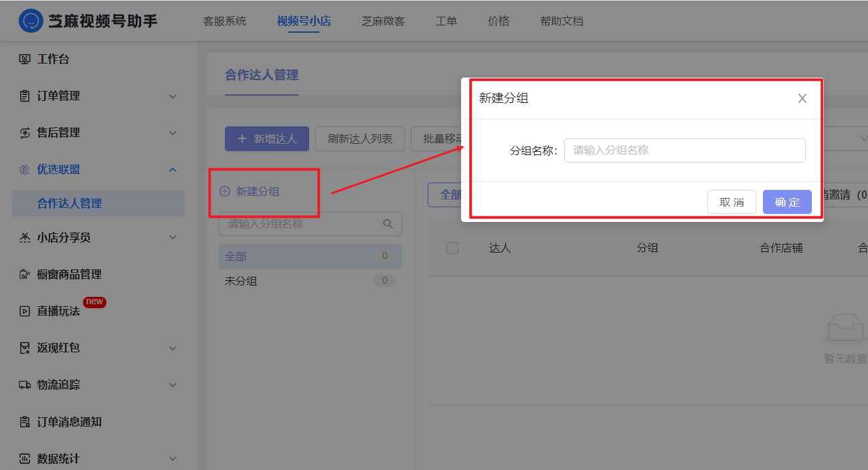Select the 未分组 group row
868x470 pixels.
(311, 281)
